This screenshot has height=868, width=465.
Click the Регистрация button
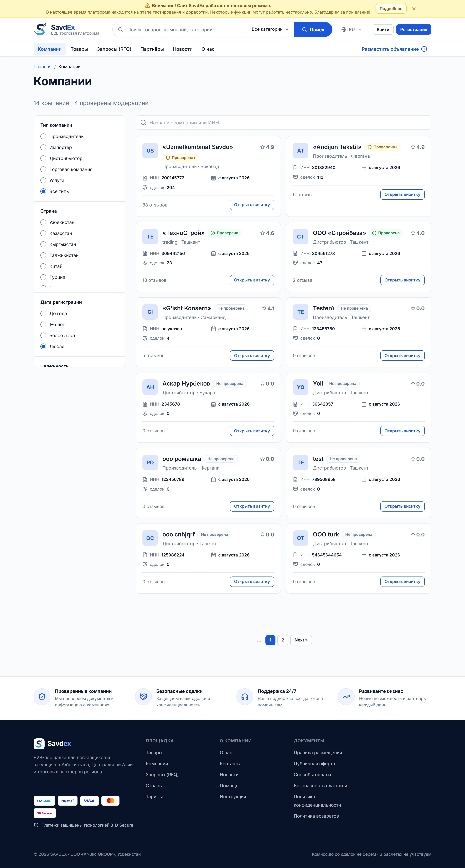[413, 30]
